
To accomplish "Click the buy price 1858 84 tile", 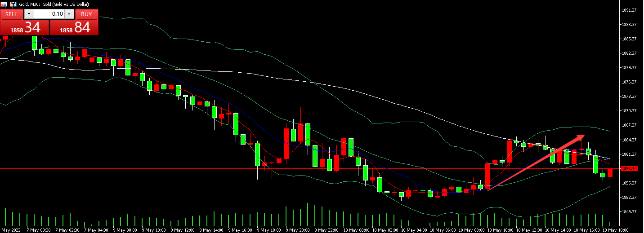I will (74, 27).
